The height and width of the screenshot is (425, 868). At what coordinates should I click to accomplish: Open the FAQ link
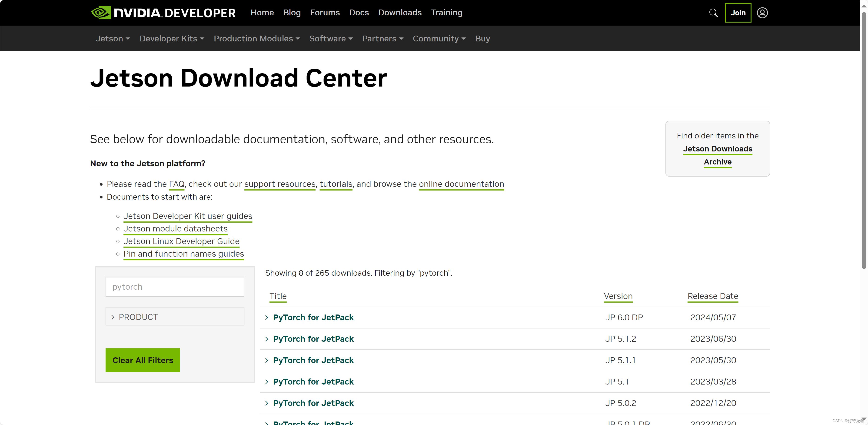pos(176,184)
